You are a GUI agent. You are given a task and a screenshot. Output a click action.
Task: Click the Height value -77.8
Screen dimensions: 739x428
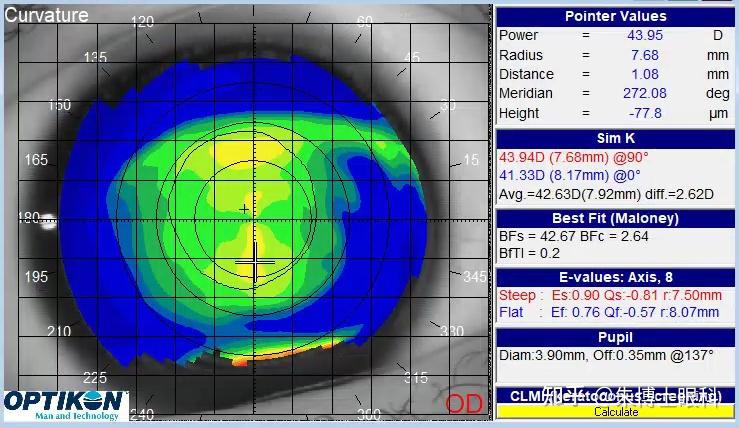point(645,113)
